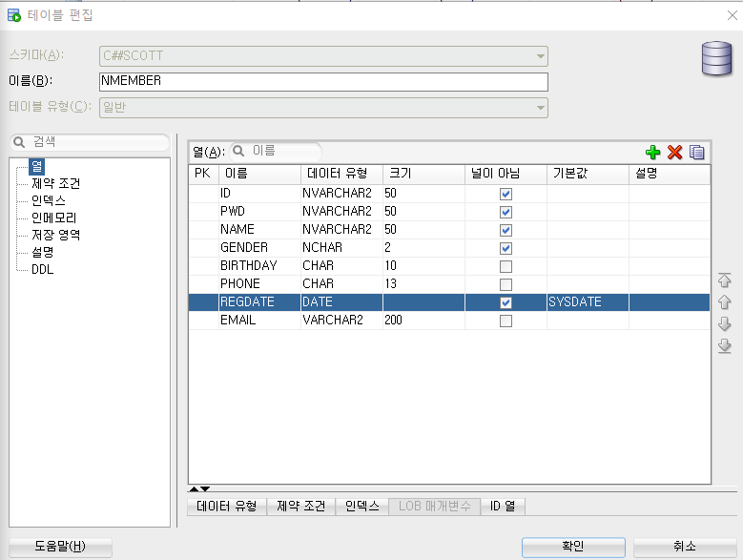Toggle Not Null for the NAME column
The height and width of the screenshot is (560, 743).
pos(506,230)
